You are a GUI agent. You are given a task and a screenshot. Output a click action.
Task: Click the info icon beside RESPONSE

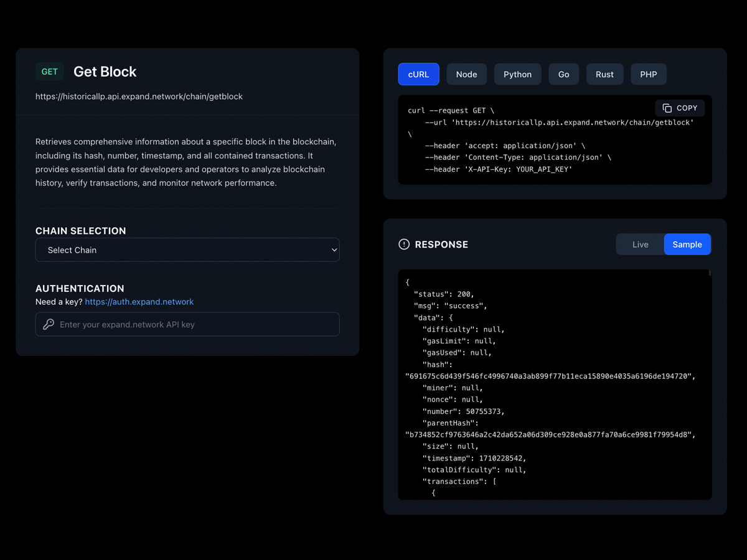[x=404, y=245]
